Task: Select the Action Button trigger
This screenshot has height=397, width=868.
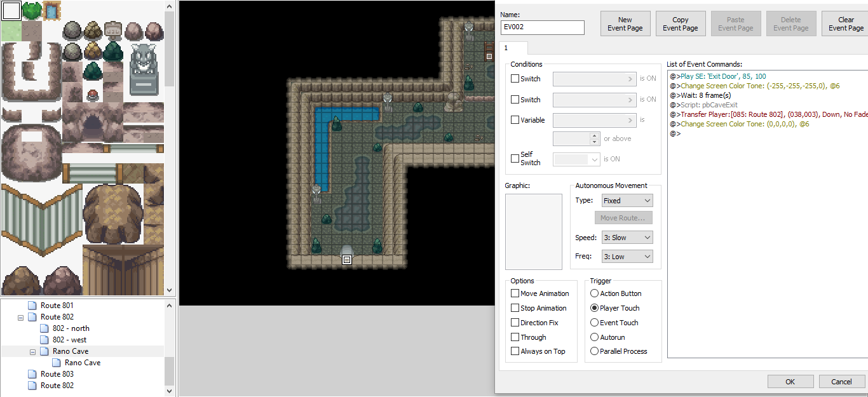Action: (x=595, y=293)
